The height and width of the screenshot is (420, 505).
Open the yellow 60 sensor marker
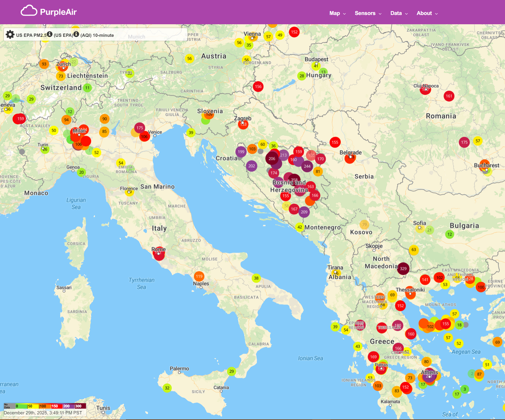click(263, 144)
